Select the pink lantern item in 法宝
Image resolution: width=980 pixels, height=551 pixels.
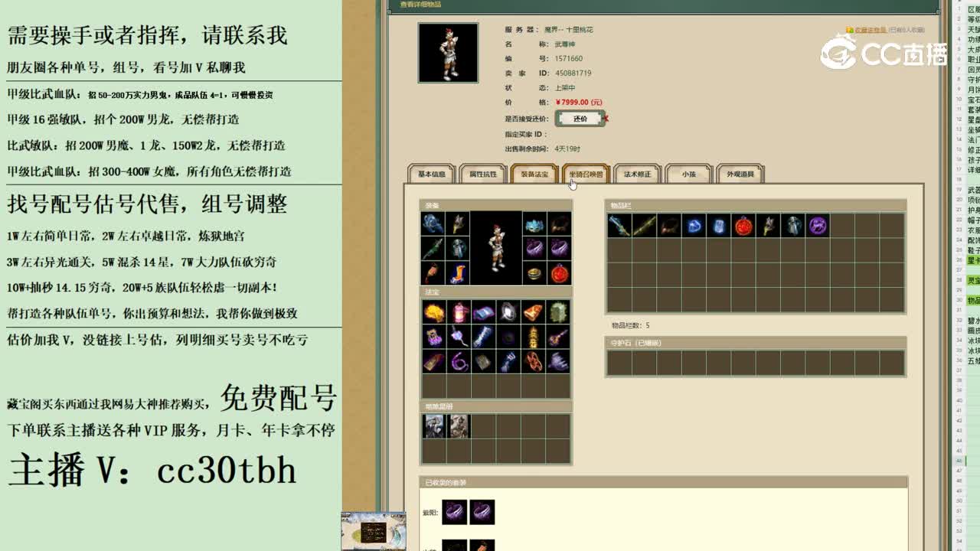459,311
